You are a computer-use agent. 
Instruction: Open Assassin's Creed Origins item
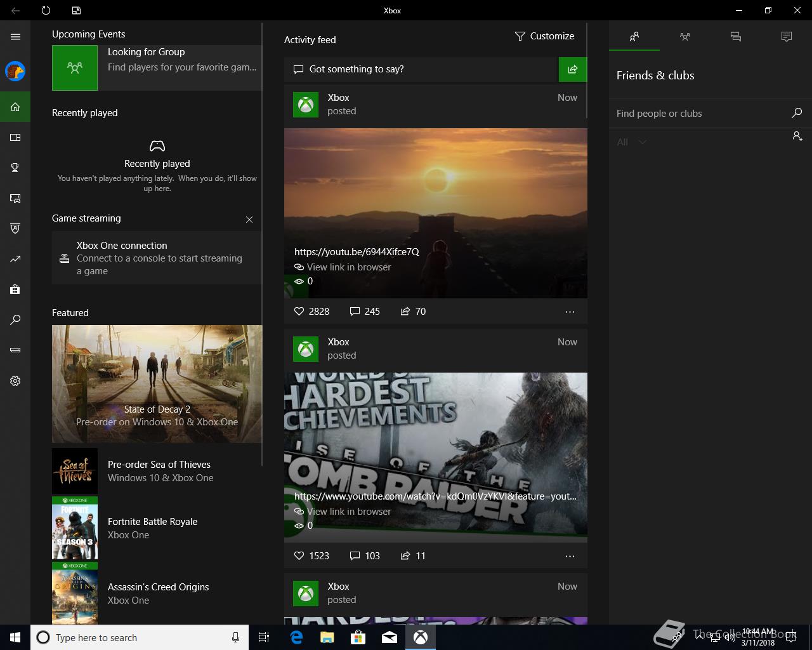pos(157,594)
